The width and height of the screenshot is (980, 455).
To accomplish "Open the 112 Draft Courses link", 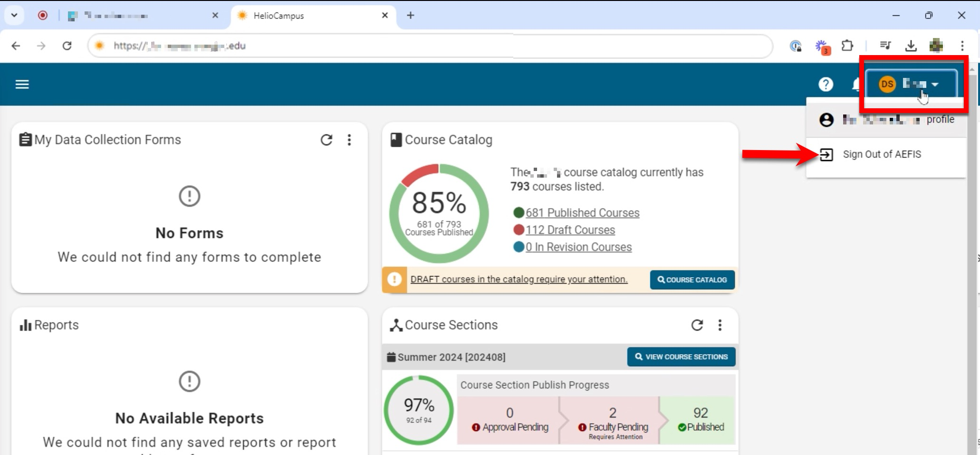I will [x=570, y=230].
